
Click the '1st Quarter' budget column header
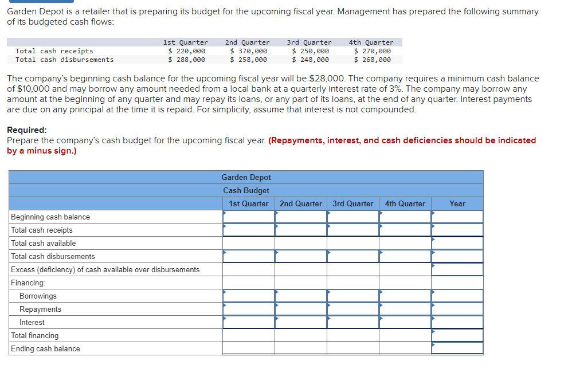pyautogui.click(x=249, y=203)
